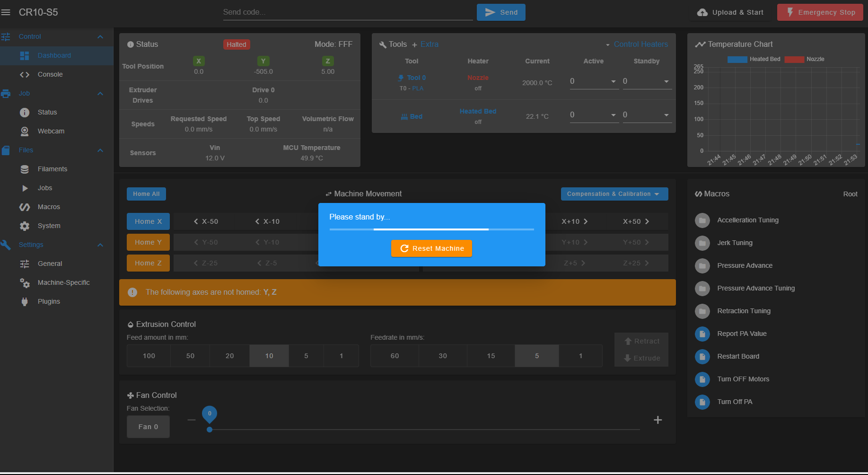Image resolution: width=868 pixels, height=475 pixels.
Task: Open the Webcam page
Action: tap(57, 131)
